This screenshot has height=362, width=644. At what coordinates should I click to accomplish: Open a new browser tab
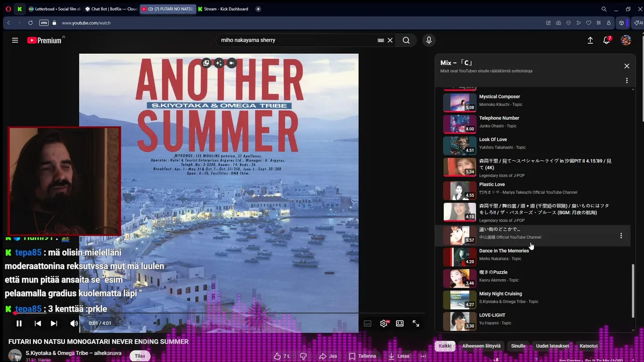[x=258, y=9]
